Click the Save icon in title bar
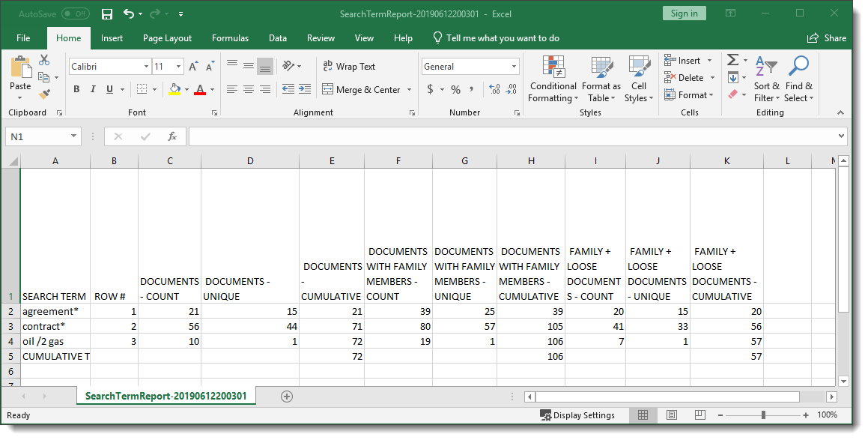The height and width of the screenshot is (440, 868). click(107, 13)
